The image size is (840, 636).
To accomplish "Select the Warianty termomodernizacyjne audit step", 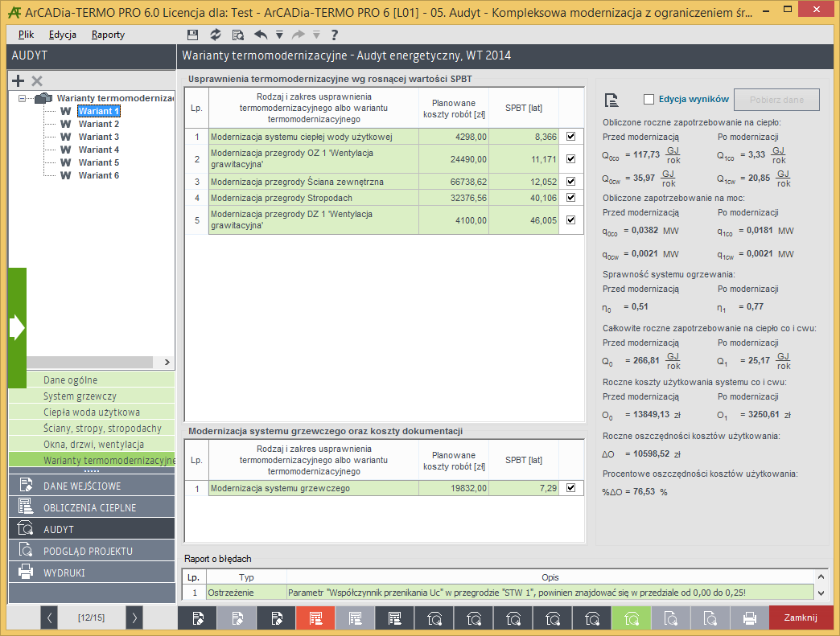I will click(x=92, y=460).
